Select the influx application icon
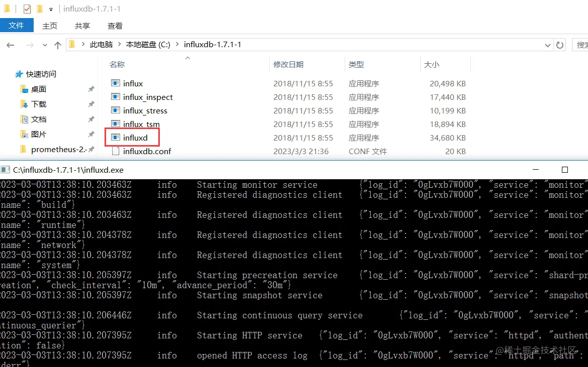This screenshot has height=367, width=588. click(x=116, y=83)
